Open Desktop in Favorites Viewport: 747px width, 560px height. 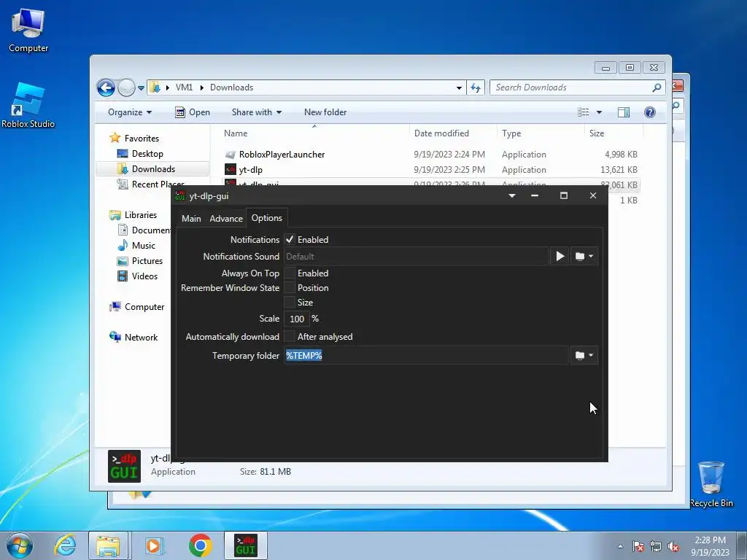click(x=147, y=154)
